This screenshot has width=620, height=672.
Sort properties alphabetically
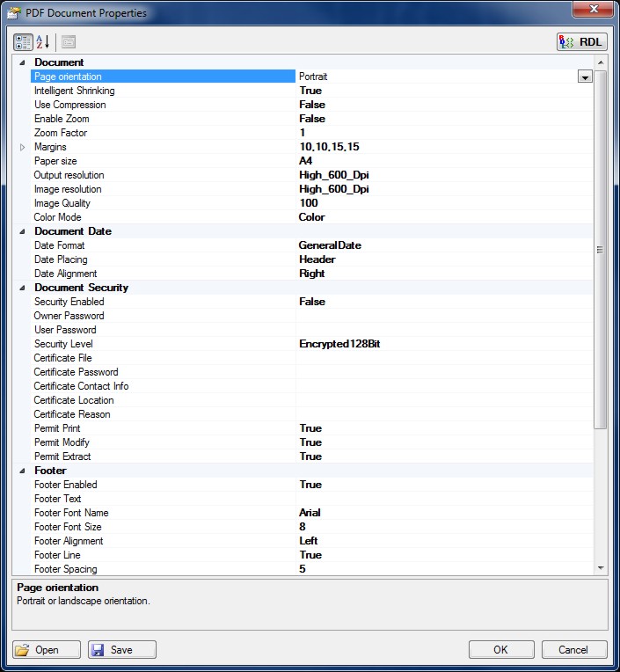(43, 41)
